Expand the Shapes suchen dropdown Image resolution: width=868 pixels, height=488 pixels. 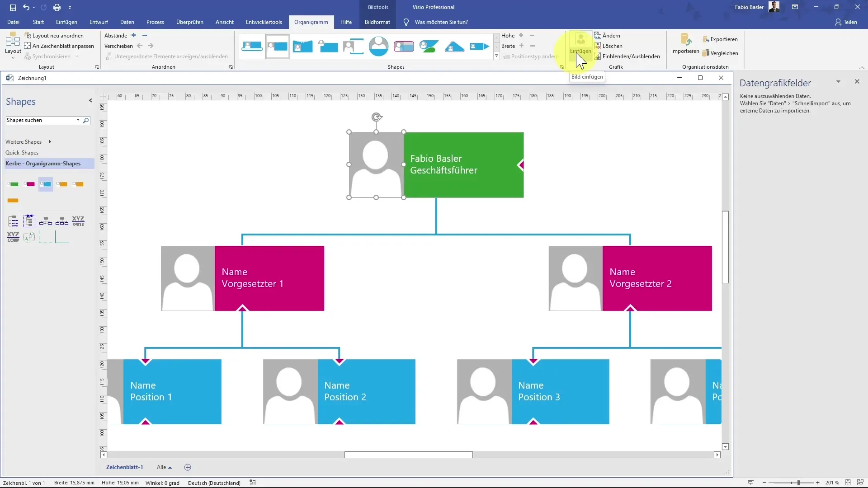77,120
